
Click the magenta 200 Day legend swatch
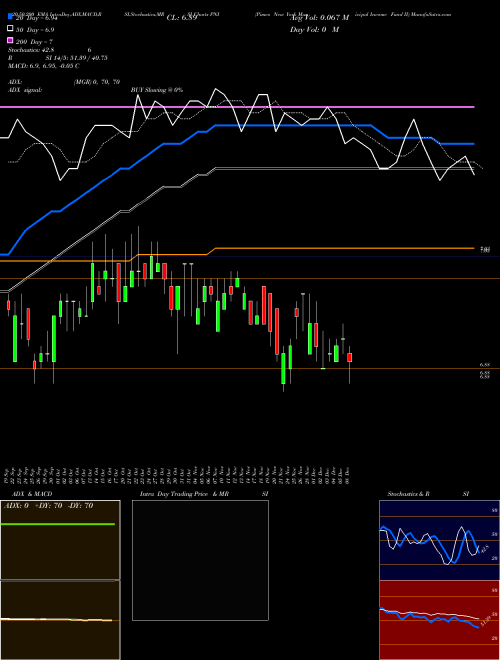pyautogui.click(x=11, y=40)
